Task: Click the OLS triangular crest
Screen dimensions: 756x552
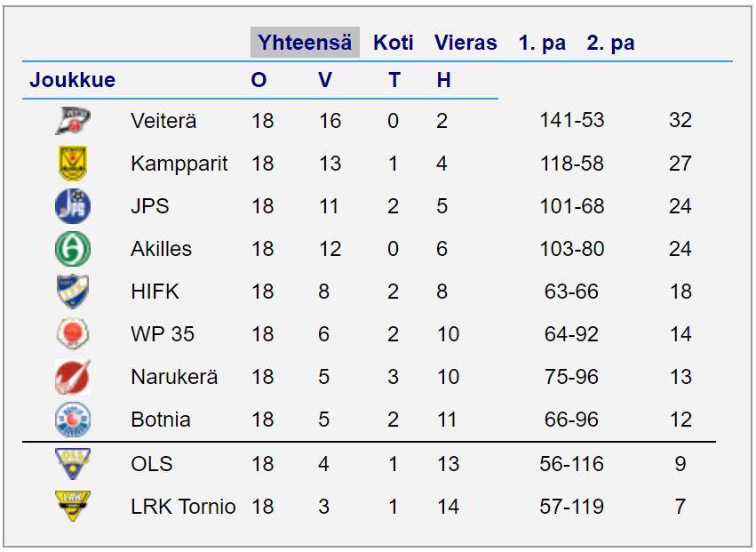Action: (73, 464)
